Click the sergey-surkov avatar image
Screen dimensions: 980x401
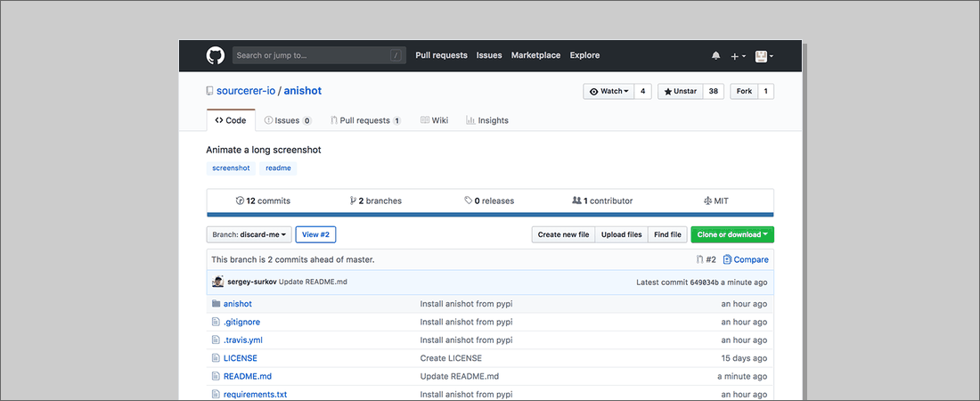click(217, 282)
